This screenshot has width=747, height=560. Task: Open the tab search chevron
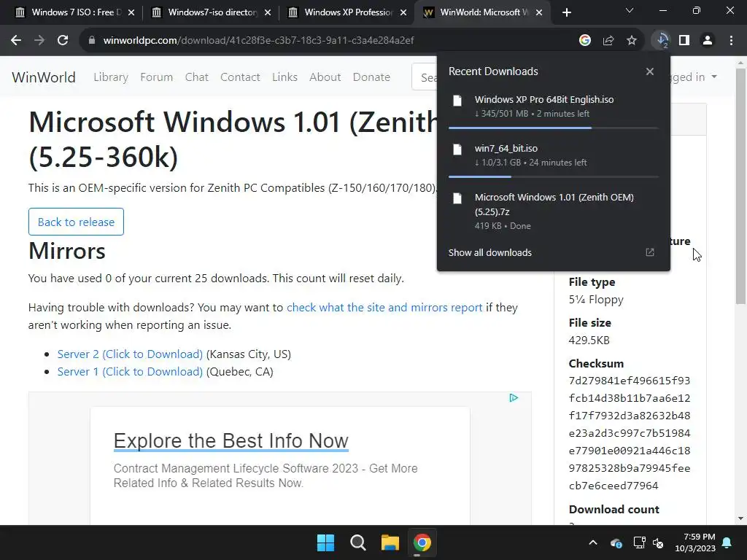pos(630,10)
